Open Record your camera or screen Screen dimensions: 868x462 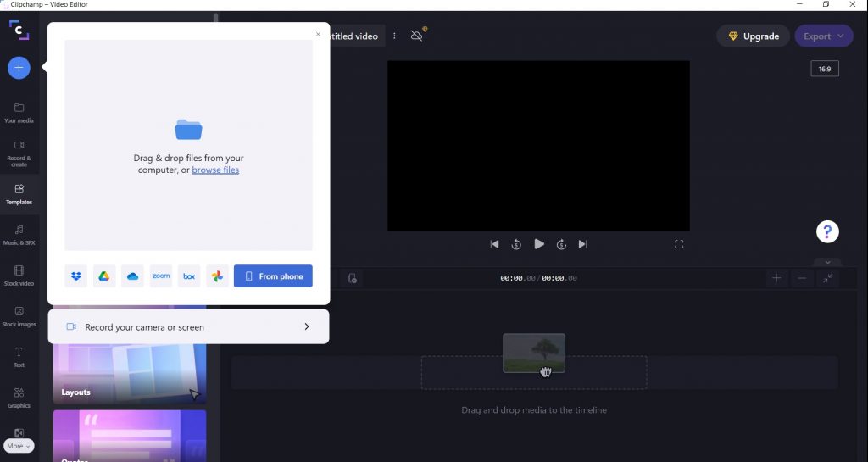[188, 327]
